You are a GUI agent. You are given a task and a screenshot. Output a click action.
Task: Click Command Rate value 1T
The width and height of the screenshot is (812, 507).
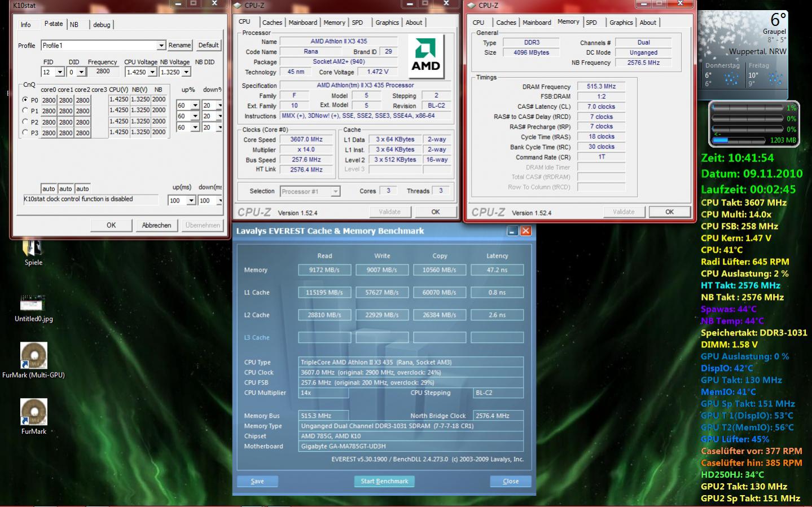[x=601, y=157]
